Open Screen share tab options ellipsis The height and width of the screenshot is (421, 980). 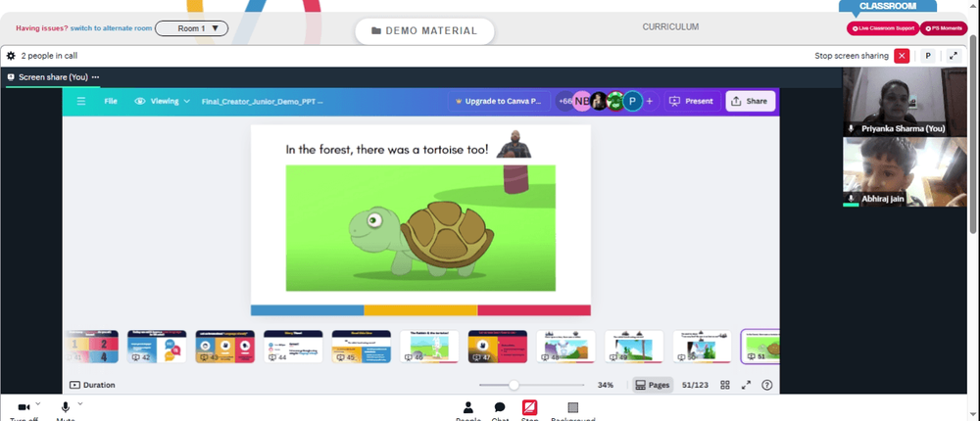coord(95,77)
